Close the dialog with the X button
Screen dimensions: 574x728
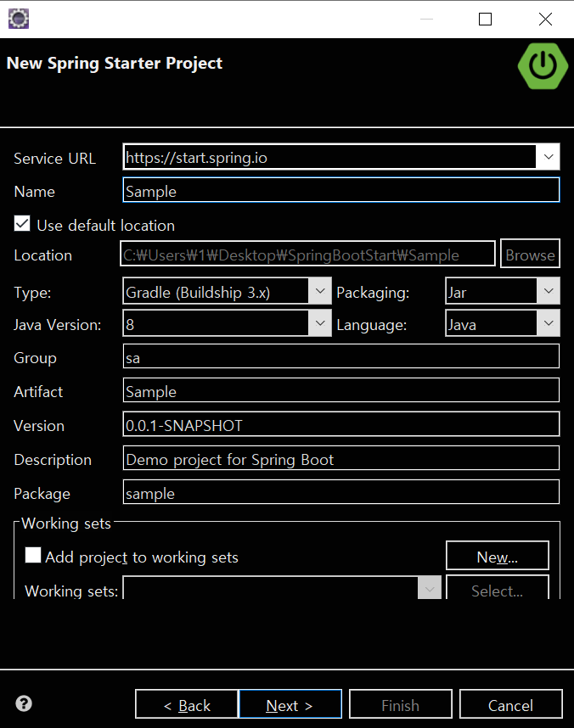pyautogui.click(x=545, y=19)
